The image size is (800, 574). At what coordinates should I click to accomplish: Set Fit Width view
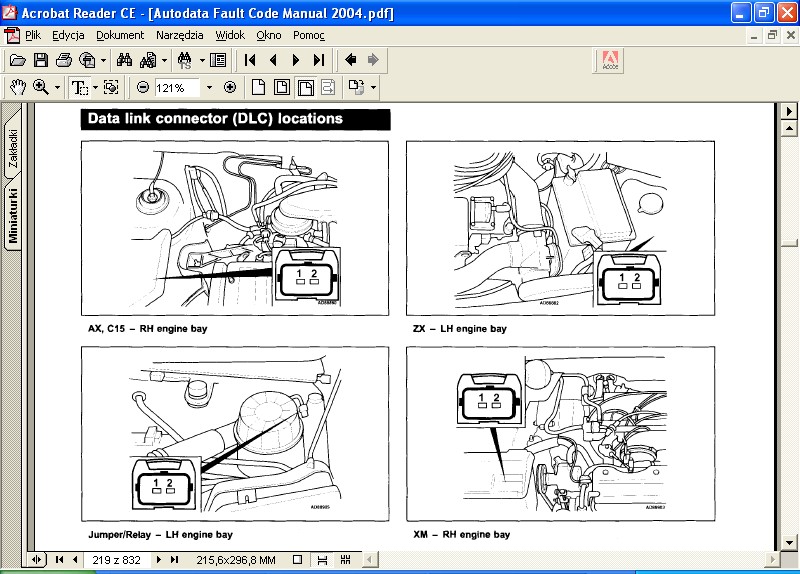305,87
